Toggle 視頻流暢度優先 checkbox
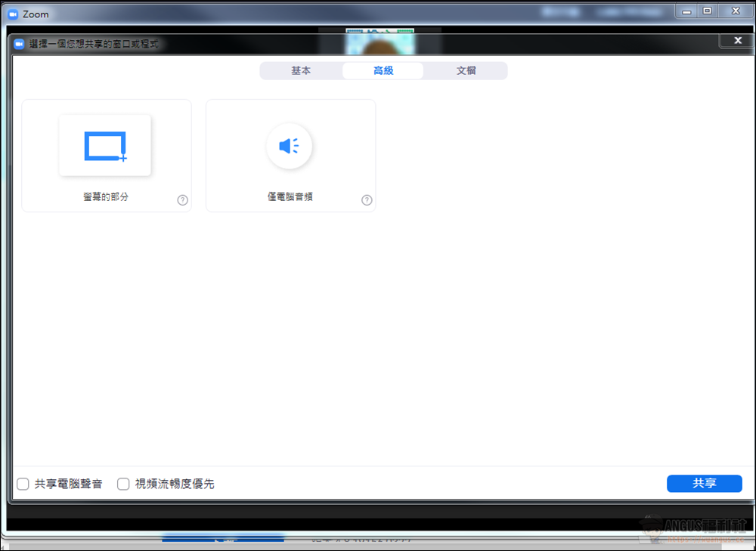The height and width of the screenshot is (551, 756). coord(123,484)
